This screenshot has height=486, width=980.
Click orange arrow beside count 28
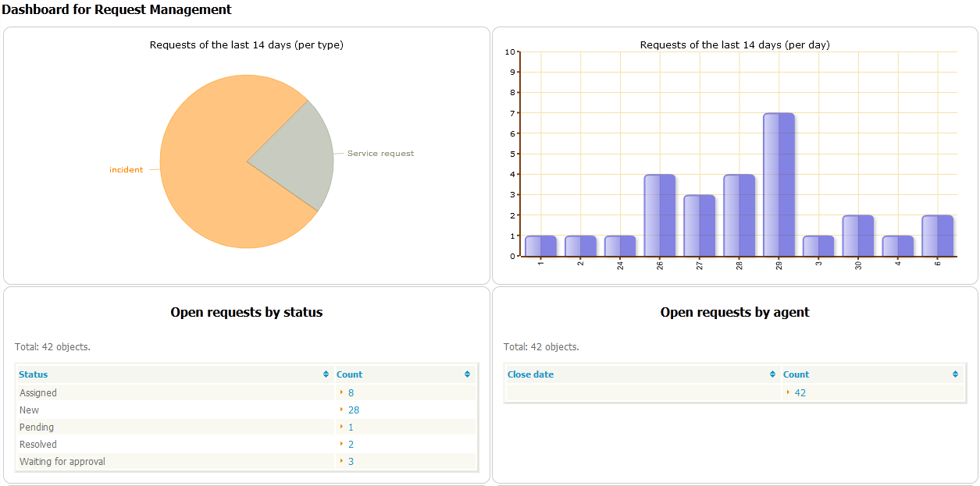[x=342, y=410]
